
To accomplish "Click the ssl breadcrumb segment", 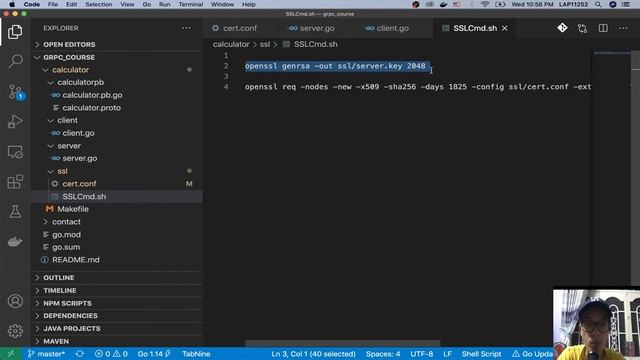I will pos(265,44).
